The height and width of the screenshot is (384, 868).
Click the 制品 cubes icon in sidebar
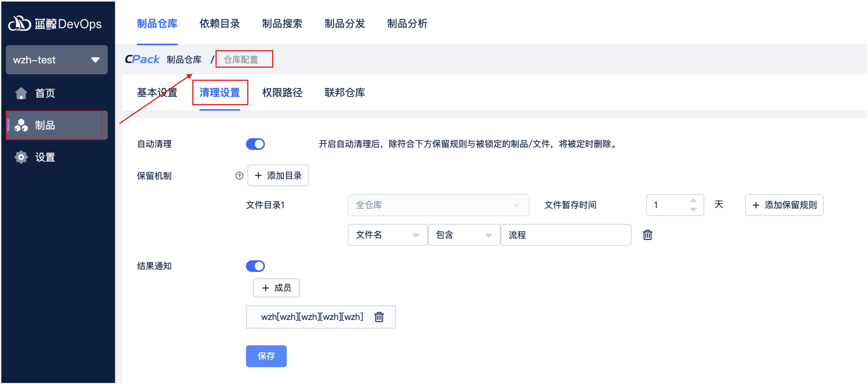pyautogui.click(x=21, y=125)
